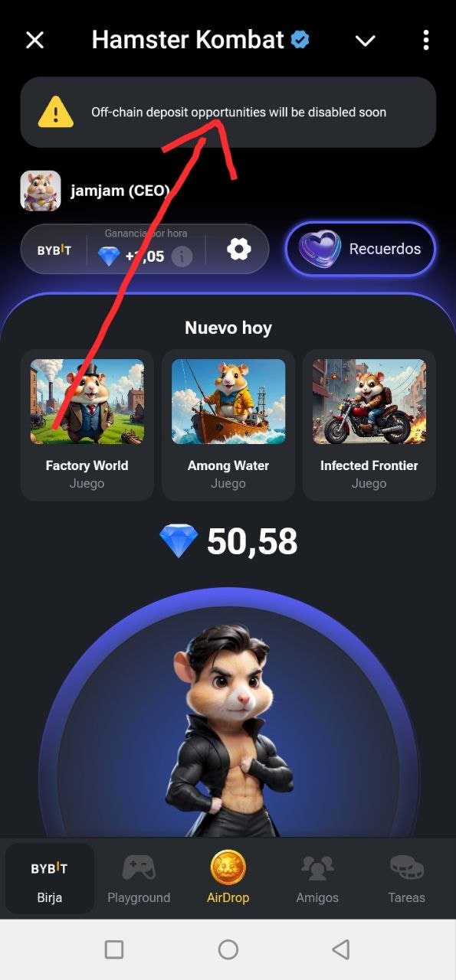Open the Tareas tab

pos(406,878)
